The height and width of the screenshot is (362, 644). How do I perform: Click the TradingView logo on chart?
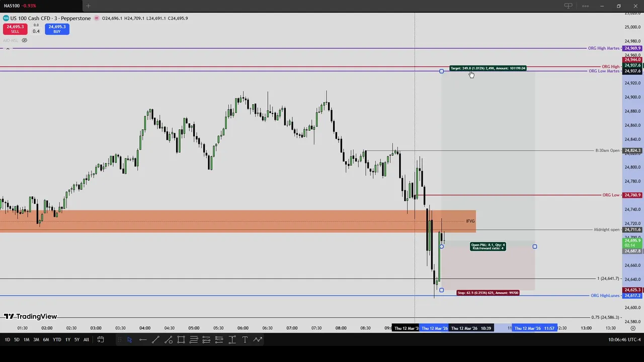pyautogui.click(x=30, y=316)
